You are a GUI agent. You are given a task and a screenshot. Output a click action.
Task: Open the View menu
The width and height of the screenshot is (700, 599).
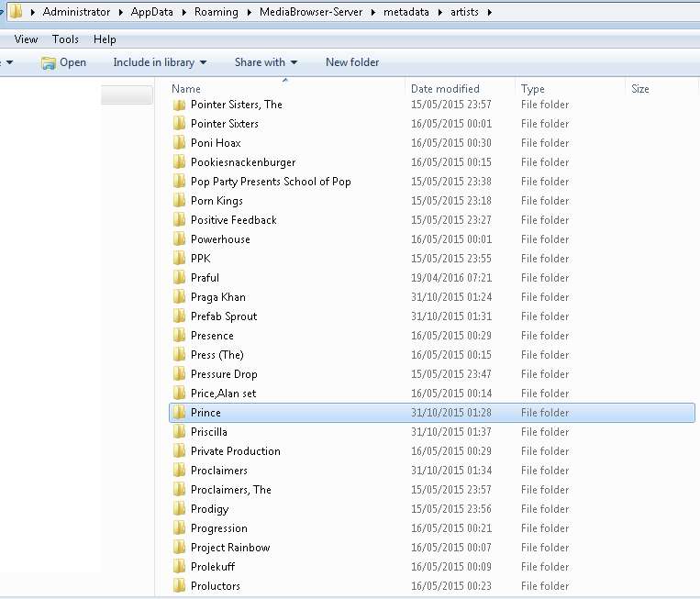[x=26, y=39]
